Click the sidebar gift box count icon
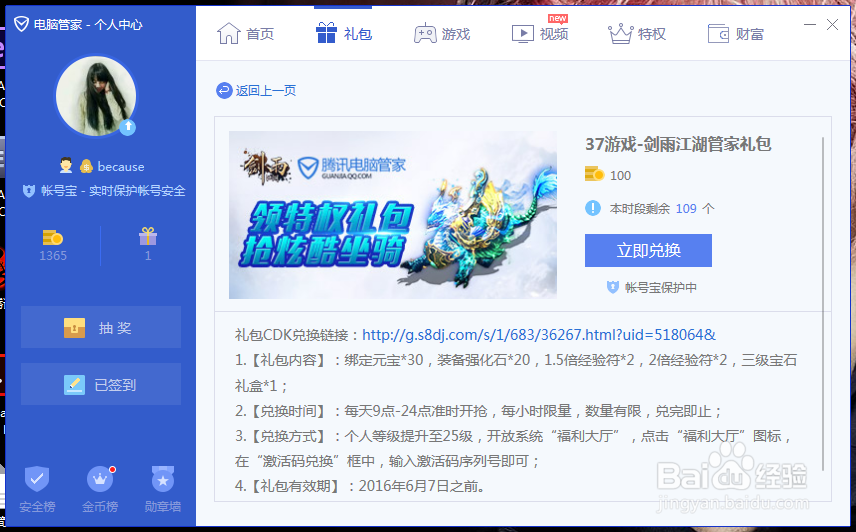The width and height of the screenshot is (856, 532). click(x=148, y=236)
